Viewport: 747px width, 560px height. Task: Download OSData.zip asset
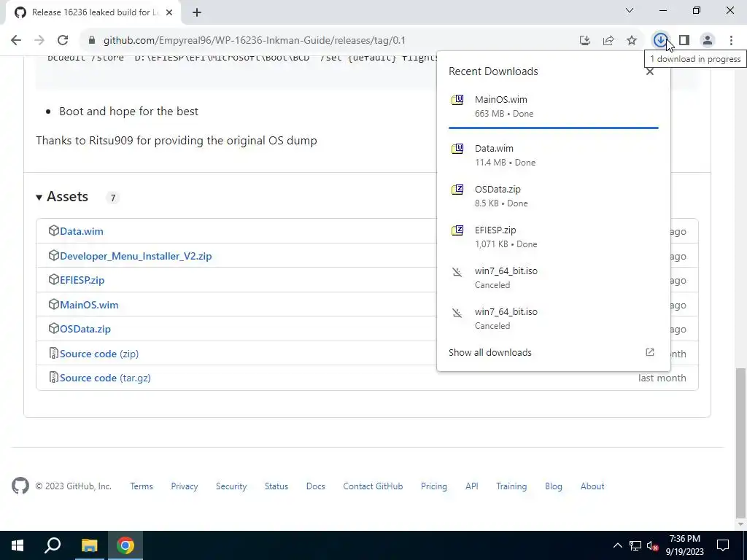point(85,329)
